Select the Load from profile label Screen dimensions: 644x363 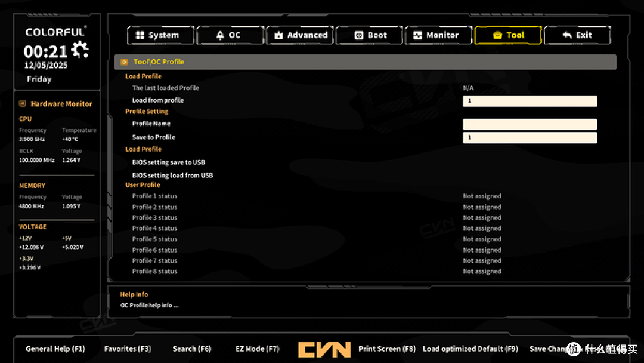tap(158, 100)
